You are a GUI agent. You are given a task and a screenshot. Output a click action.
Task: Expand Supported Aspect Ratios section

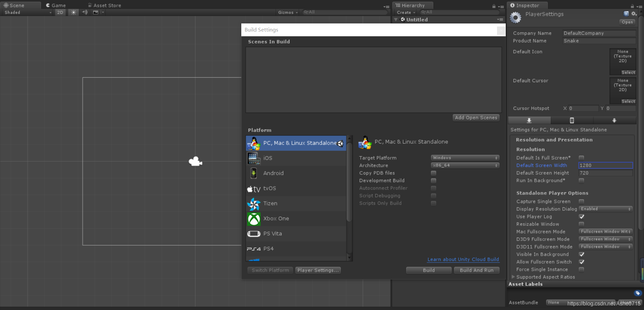pyautogui.click(x=513, y=277)
